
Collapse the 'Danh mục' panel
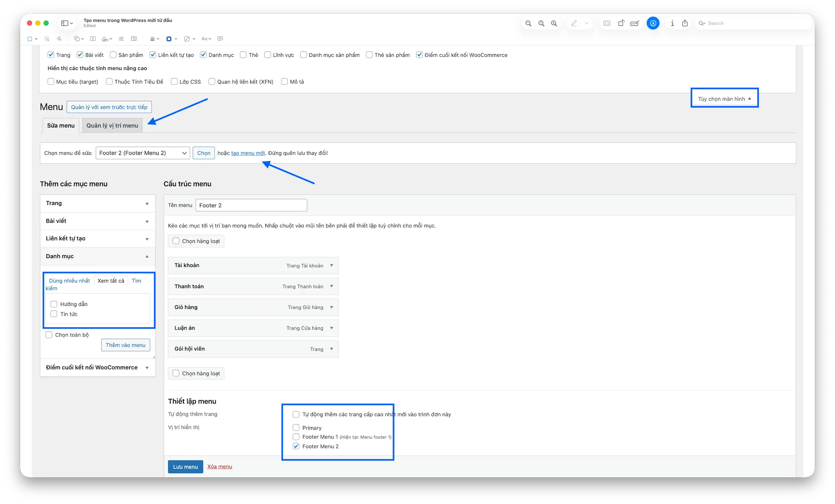coord(147,257)
